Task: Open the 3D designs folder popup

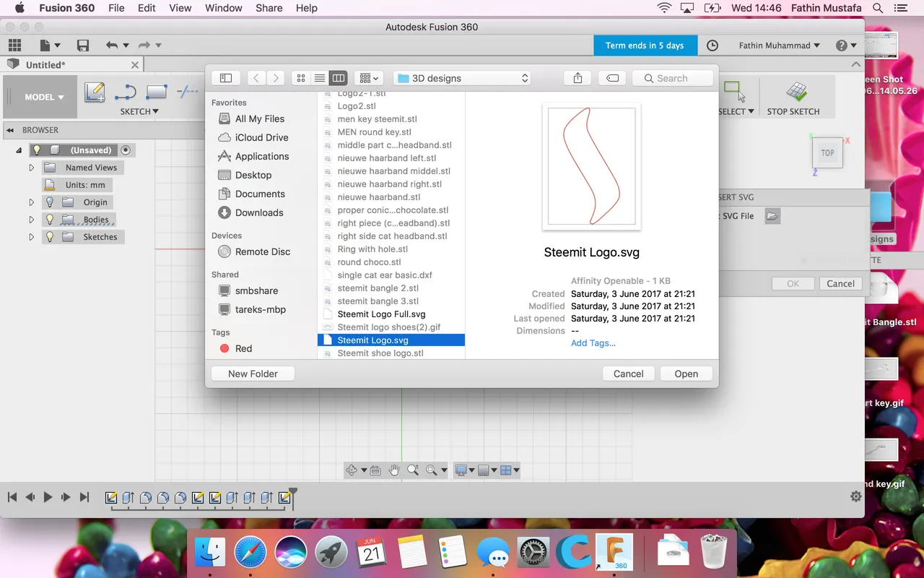Action: 463,78
